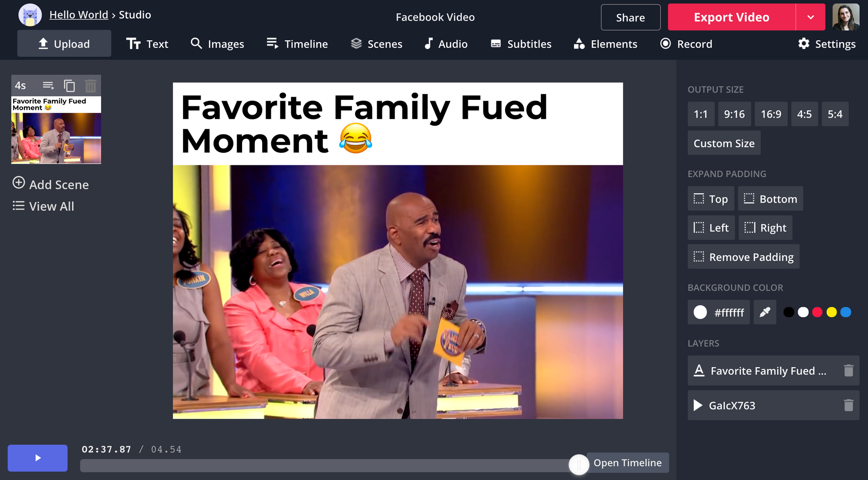The width and height of the screenshot is (868, 480).
Task: Expand the Export Video dropdown arrow
Action: tap(810, 17)
